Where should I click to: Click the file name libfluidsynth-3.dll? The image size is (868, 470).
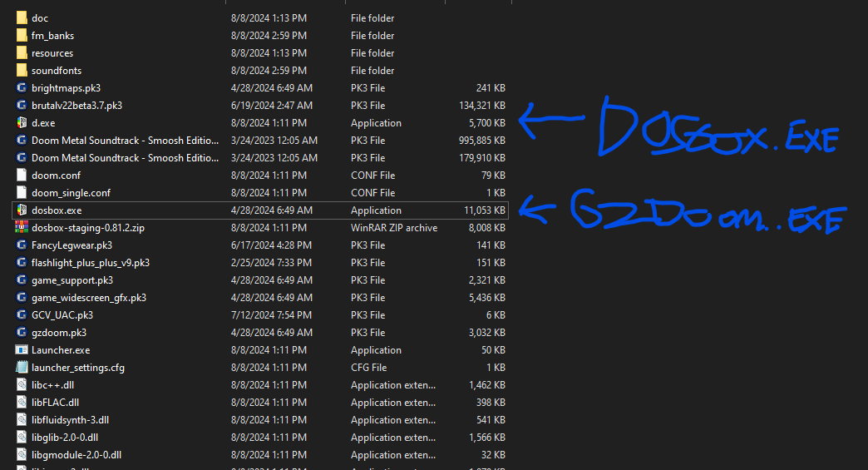71,419
